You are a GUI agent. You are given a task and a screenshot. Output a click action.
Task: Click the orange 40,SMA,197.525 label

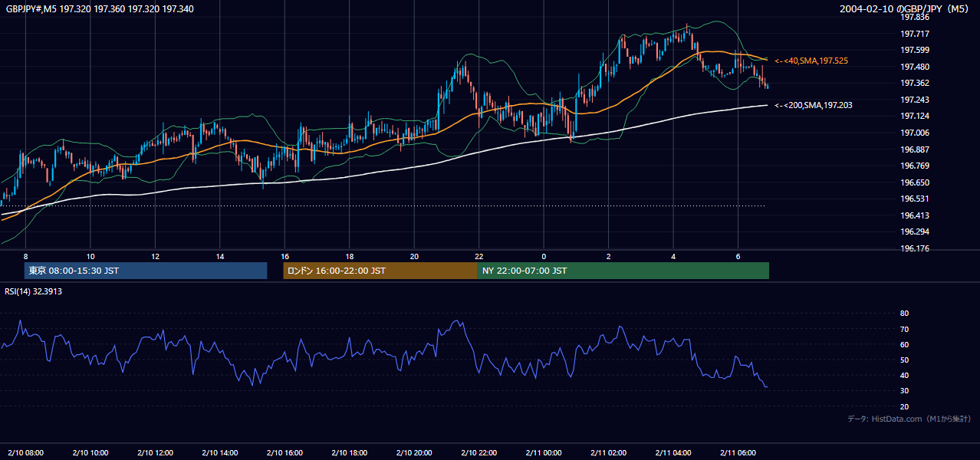coord(811,61)
